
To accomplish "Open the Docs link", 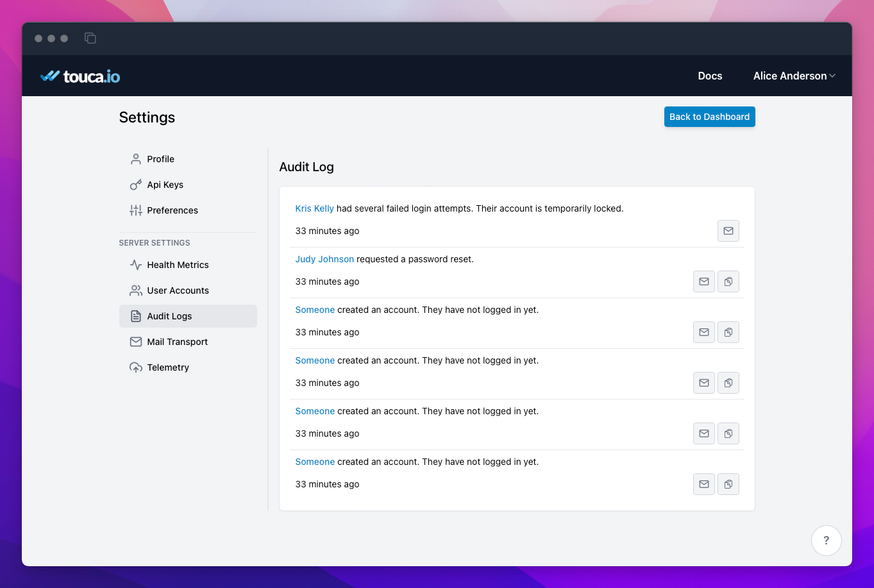I will tap(710, 76).
